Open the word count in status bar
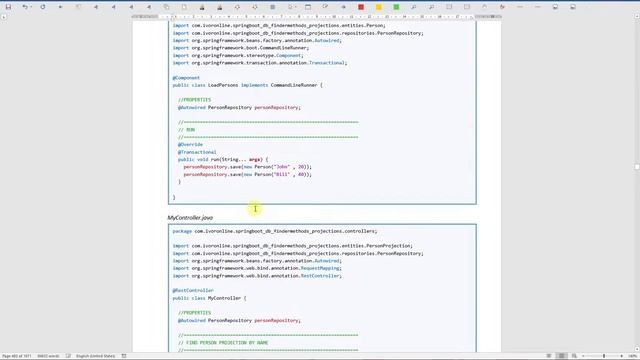The width and height of the screenshot is (640, 360). coord(48,356)
